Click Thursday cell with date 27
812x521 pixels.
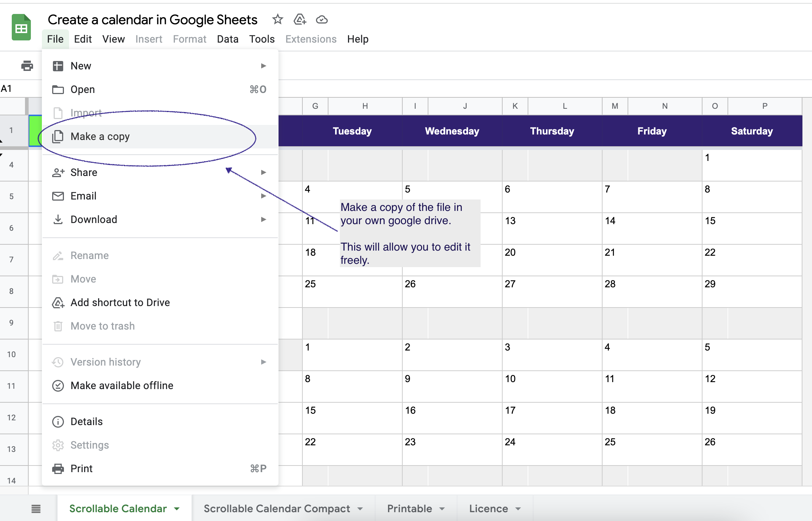coord(552,292)
